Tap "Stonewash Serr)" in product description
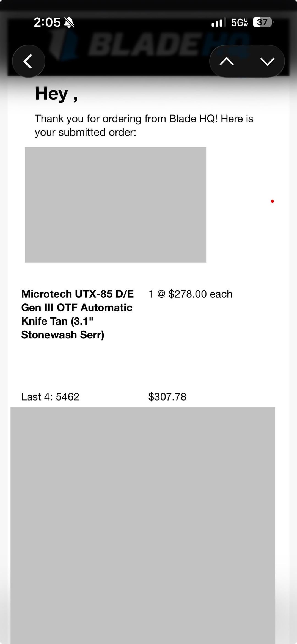This screenshot has width=297, height=644. tap(63, 335)
